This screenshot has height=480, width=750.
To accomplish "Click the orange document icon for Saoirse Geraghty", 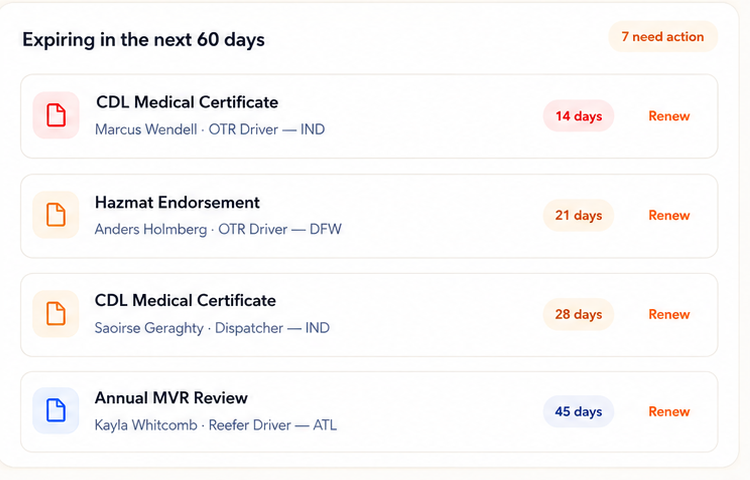I will (56, 314).
